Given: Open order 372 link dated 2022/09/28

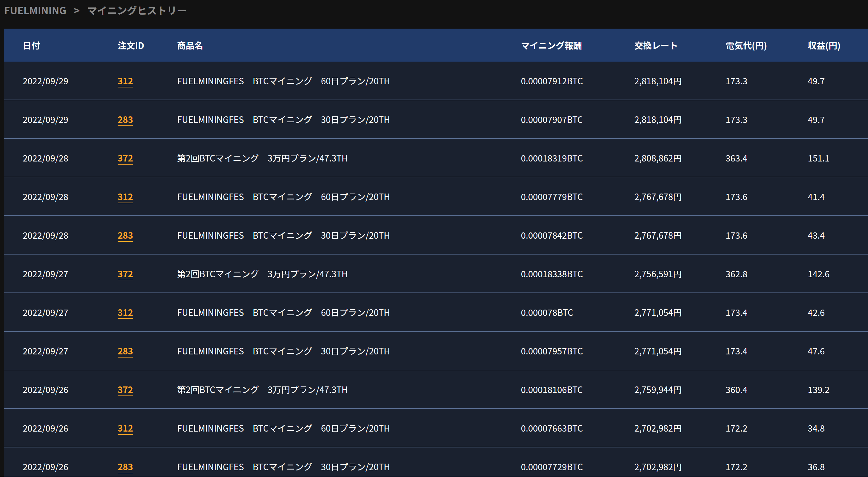Looking at the screenshot, I should tap(125, 158).
